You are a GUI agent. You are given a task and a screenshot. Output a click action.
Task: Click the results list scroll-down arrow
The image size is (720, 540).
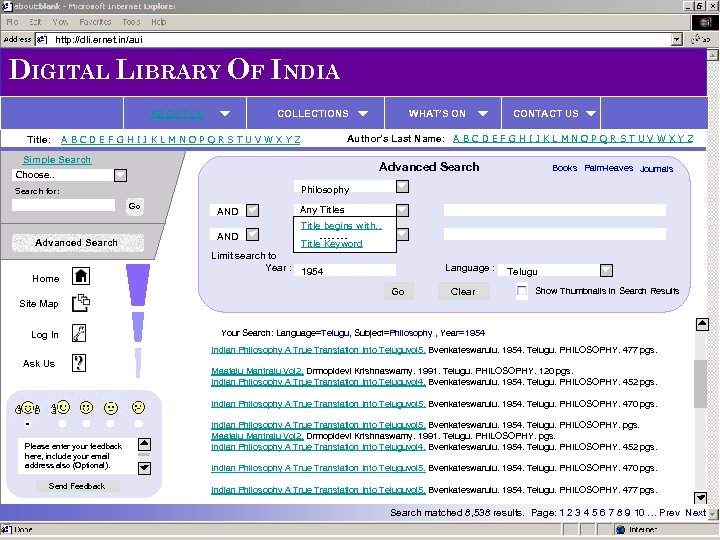[701, 498]
